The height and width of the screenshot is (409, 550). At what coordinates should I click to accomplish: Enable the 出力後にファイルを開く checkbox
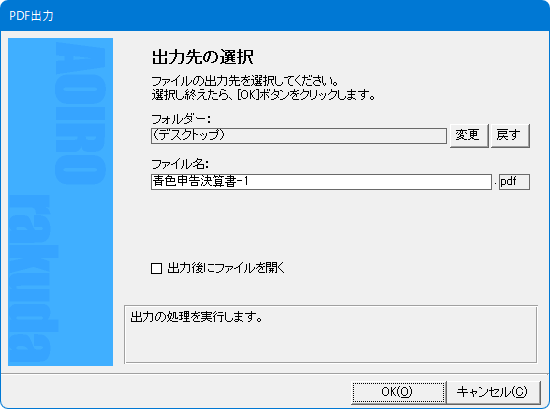[156, 268]
